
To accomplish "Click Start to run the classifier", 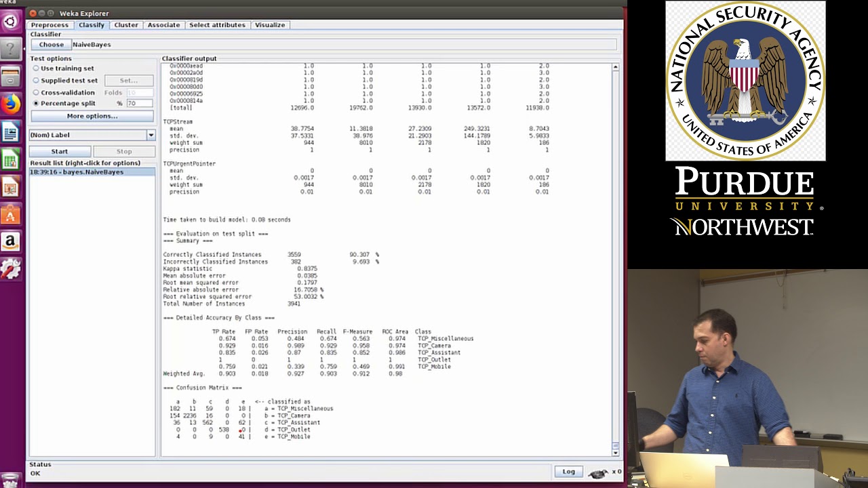I will 60,151.
